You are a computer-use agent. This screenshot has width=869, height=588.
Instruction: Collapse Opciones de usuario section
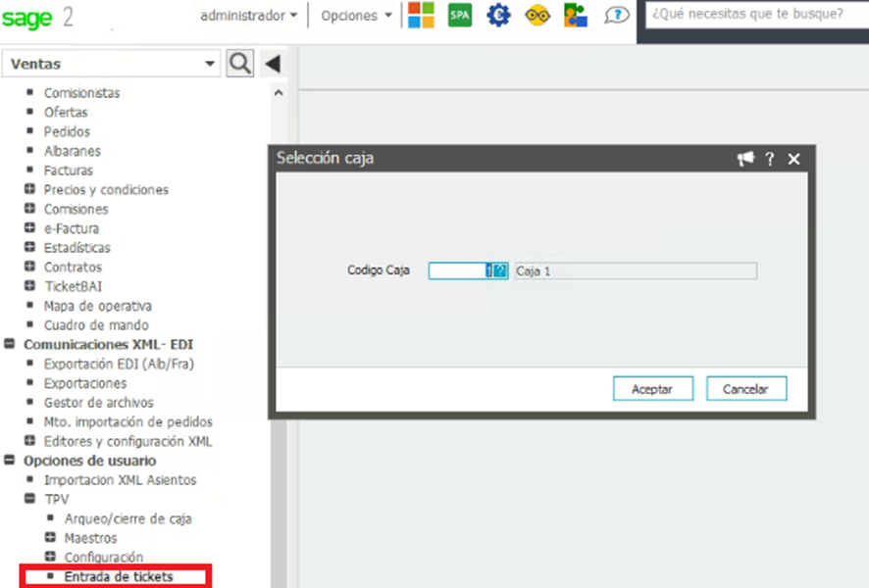(x=10, y=460)
